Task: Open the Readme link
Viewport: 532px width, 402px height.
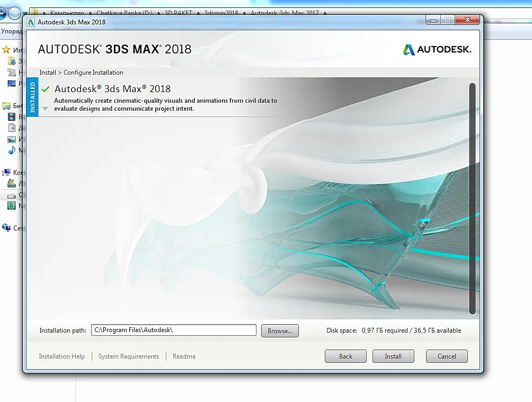Action: click(x=184, y=356)
